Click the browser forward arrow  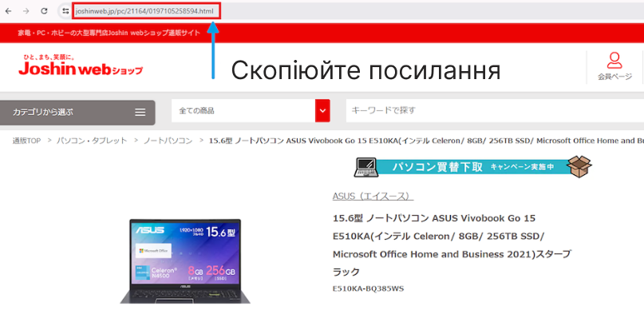pyautogui.click(x=26, y=11)
